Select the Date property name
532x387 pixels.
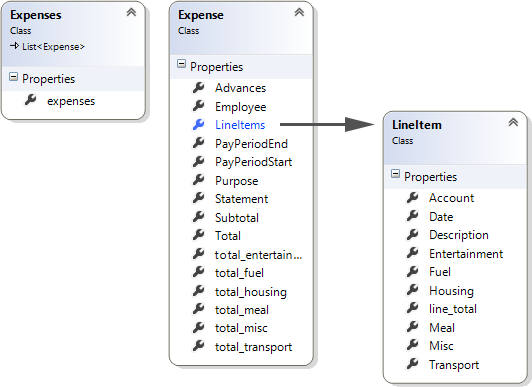(x=441, y=217)
